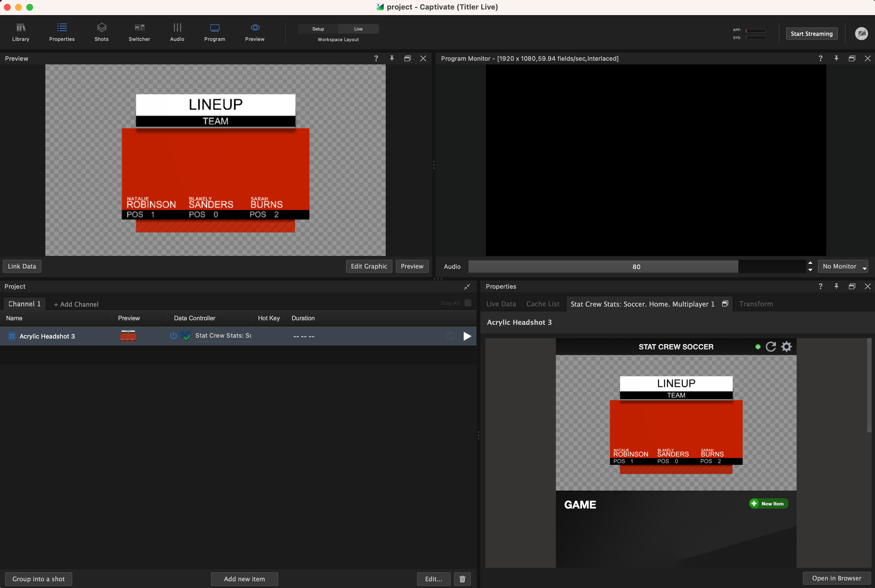Increase the audio level with the up stepper
Viewport: 875px width, 588px height.
811,263
